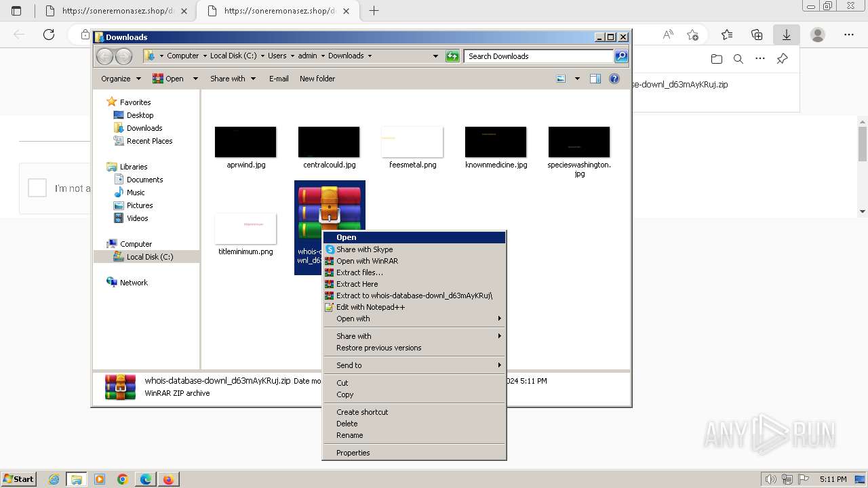Open Edge Favorites star icon

click(x=727, y=35)
